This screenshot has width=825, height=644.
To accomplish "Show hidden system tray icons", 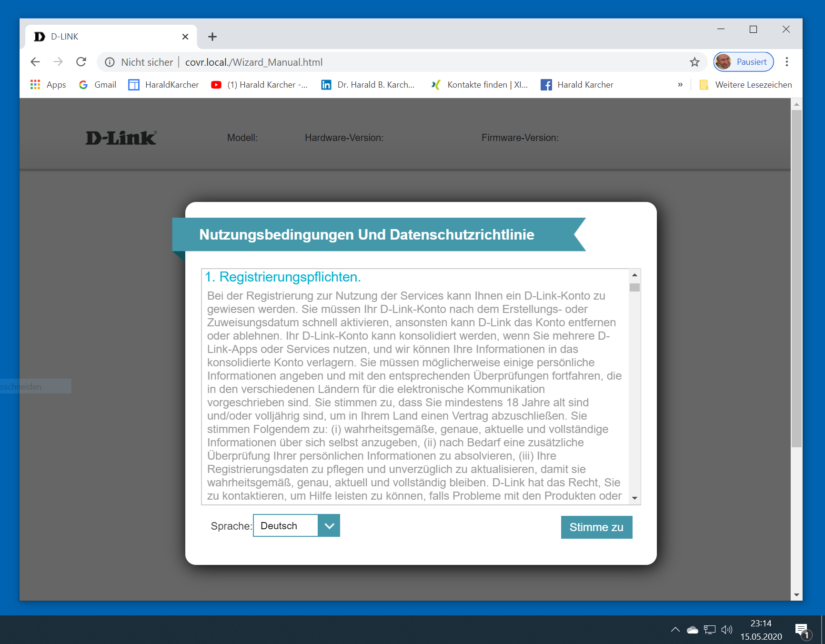I will [675, 630].
